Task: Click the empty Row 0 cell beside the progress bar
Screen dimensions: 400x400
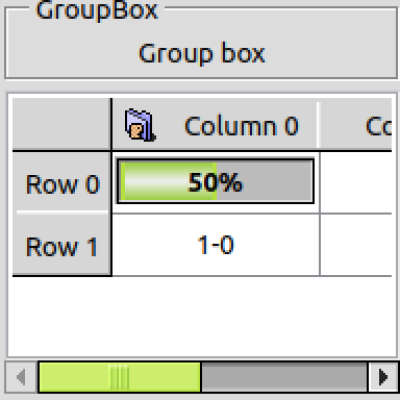Action: point(356,182)
